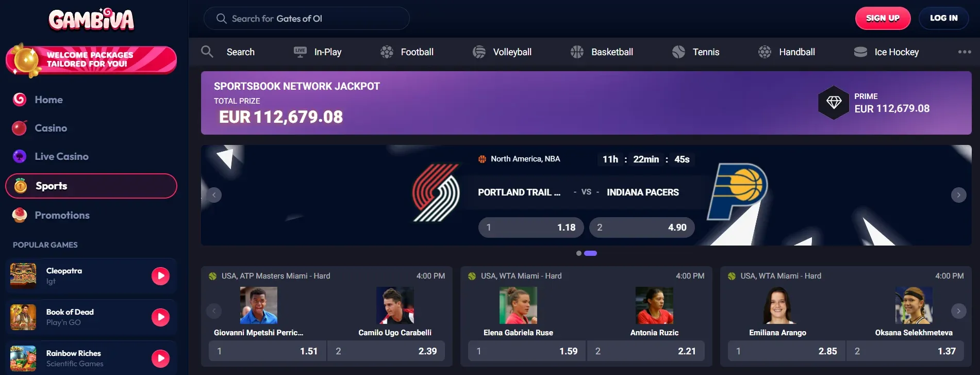Click the Live Casino purple icon
Screen dimensions: 980x375
[20, 156]
